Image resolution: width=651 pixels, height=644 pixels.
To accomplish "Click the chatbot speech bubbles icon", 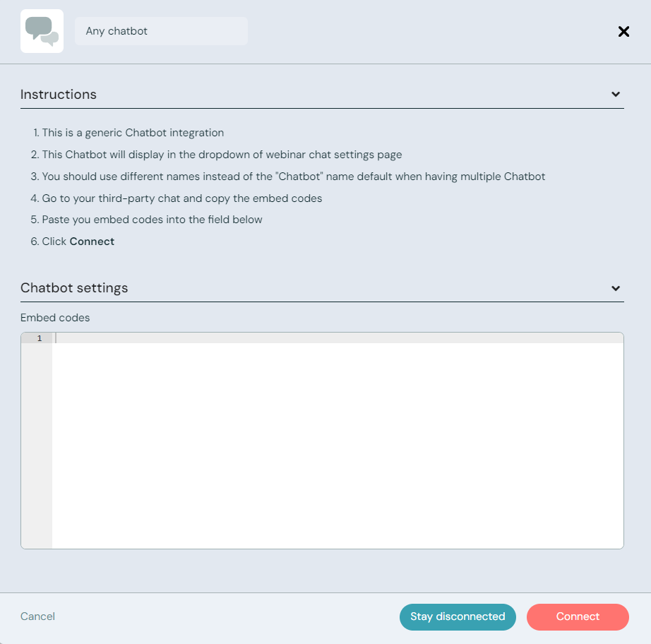I will pyautogui.click(x=42, y=31).
